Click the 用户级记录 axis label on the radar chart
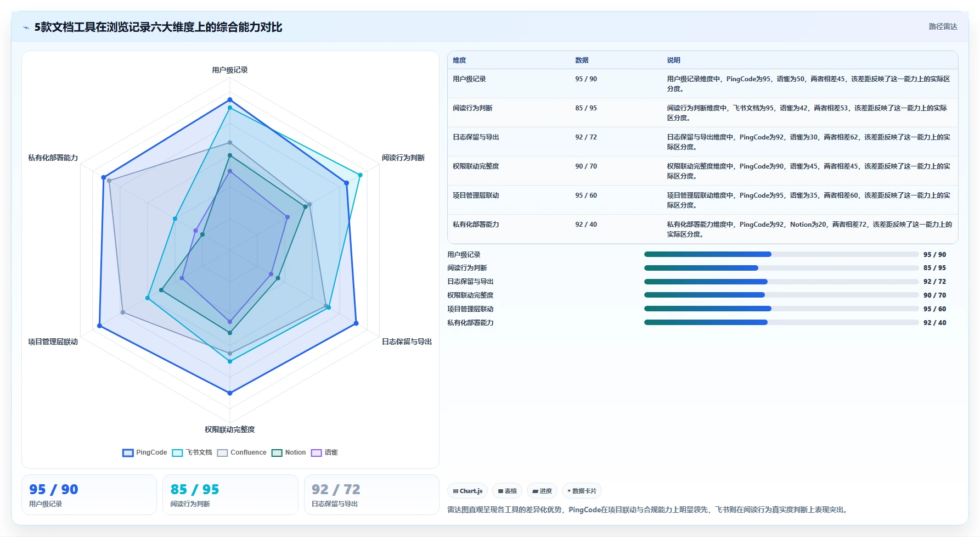980x537 pixels. pos(230,70)
